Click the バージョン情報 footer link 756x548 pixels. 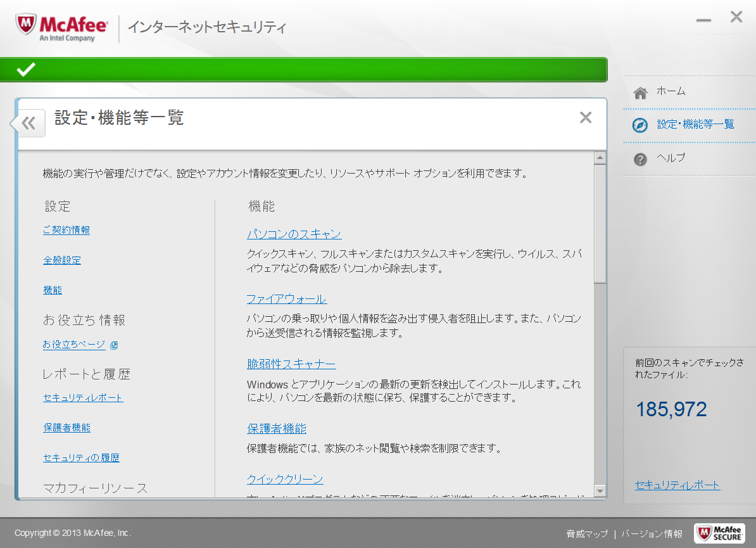(652, 534)
